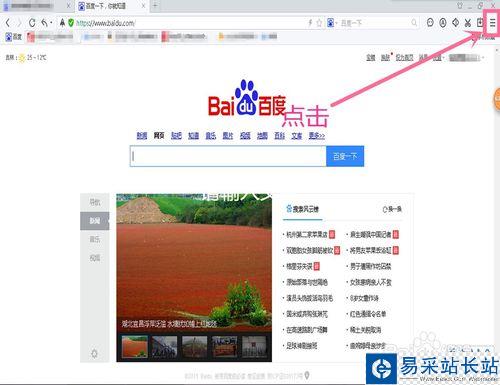Click the Baidu search input field

(x=228, y=156)
